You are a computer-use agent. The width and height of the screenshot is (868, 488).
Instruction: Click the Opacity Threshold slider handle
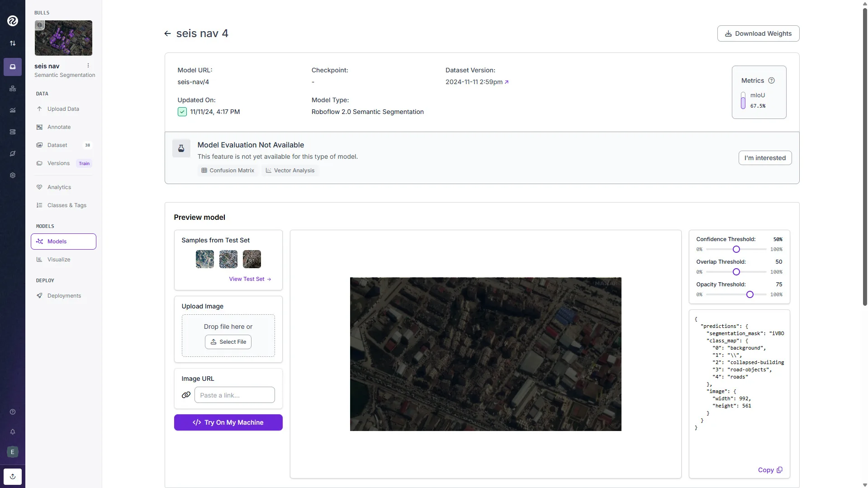(x=750, y=294)
